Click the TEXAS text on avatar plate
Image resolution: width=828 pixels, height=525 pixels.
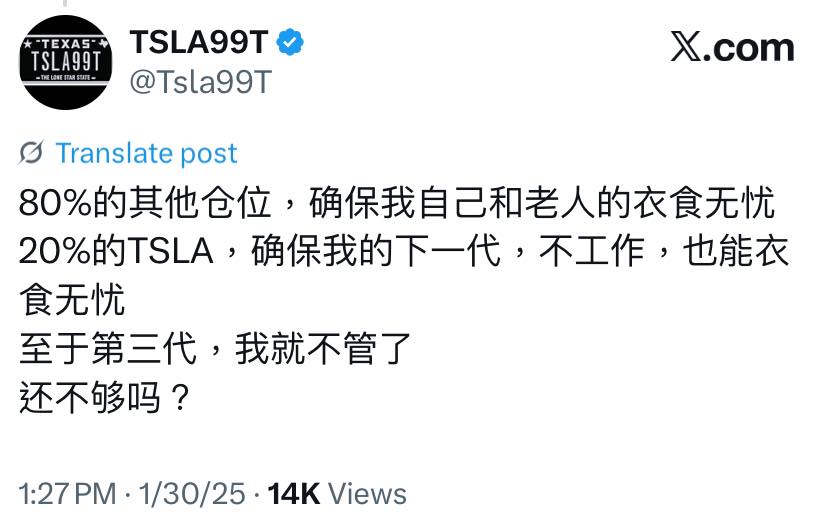point(66,45)
